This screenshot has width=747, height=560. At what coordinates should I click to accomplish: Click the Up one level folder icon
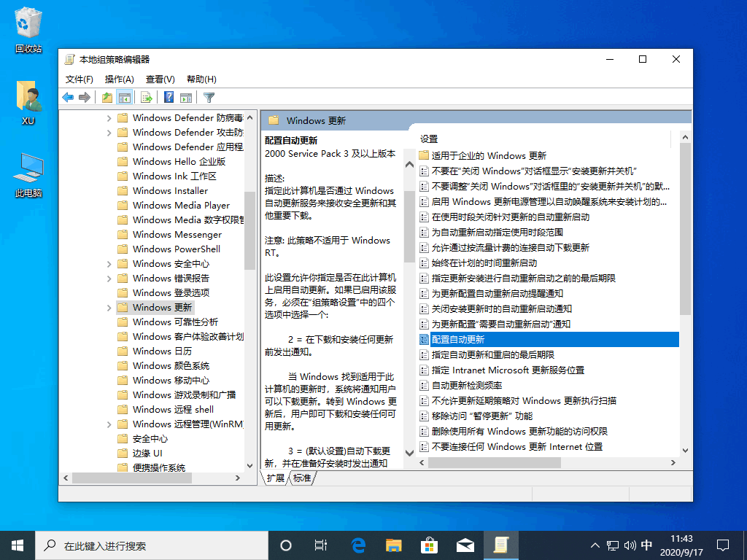pos(107,98)
